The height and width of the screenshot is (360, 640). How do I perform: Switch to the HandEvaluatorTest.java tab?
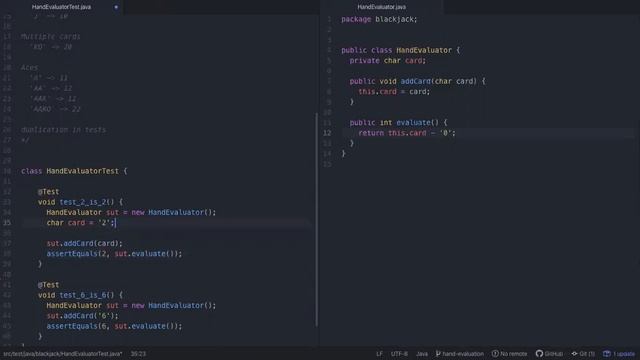point(61,7)
